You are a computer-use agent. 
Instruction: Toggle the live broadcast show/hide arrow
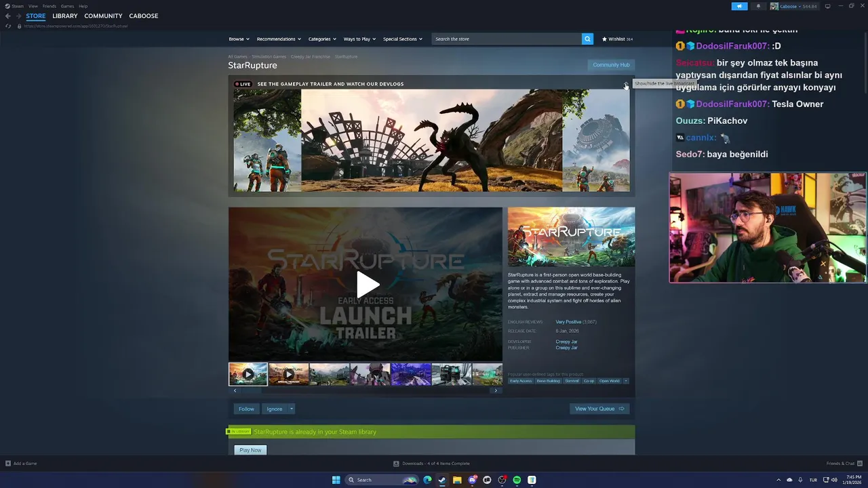pyautogui.click(x=626, y=84)
